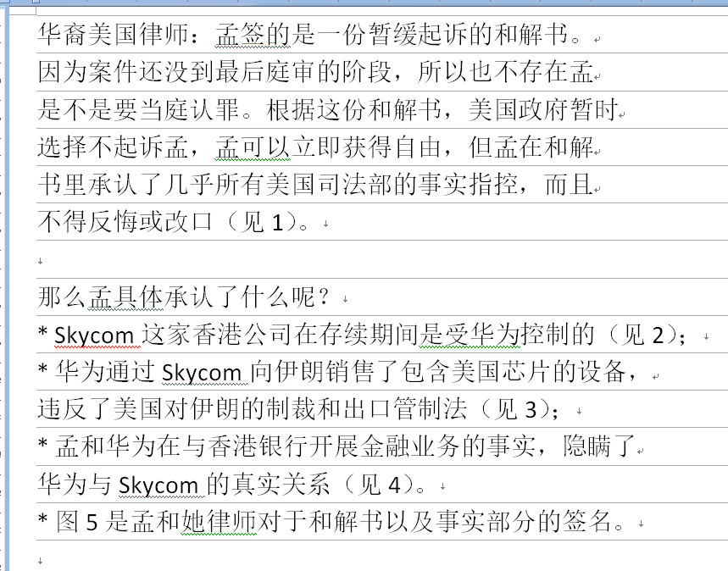Viewport: 728px width, 571px height.
Task: Click the words 美国政府暂时
Action: [x=543, y=110]
